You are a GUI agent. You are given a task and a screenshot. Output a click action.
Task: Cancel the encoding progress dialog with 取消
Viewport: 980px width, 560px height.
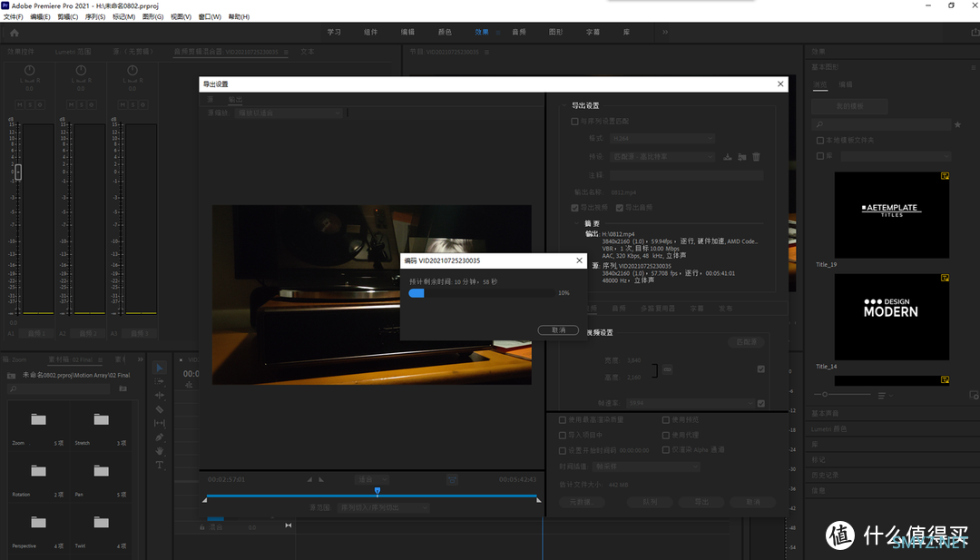tap(558, 330)
